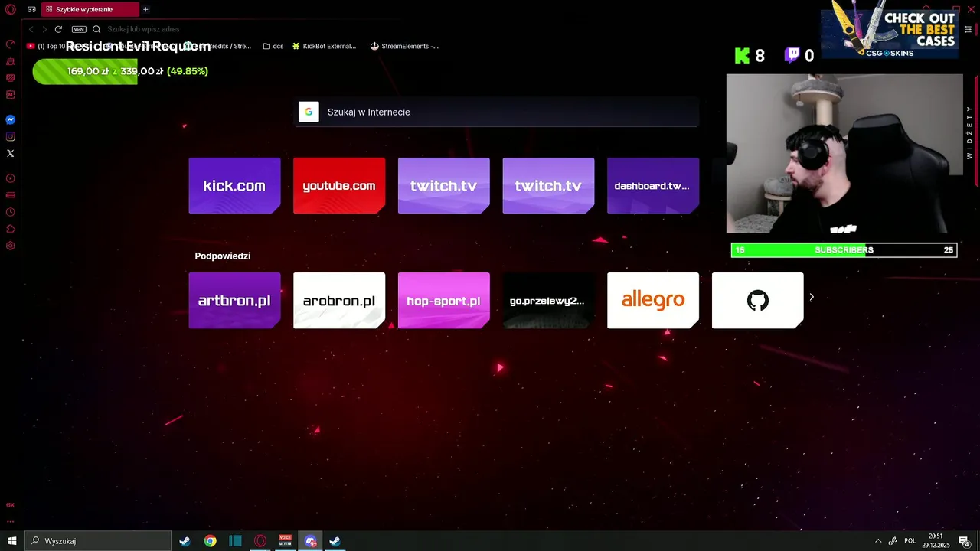Open the clock showing 20:51
Screen dimensions: 980x551
tap(936, 541)
